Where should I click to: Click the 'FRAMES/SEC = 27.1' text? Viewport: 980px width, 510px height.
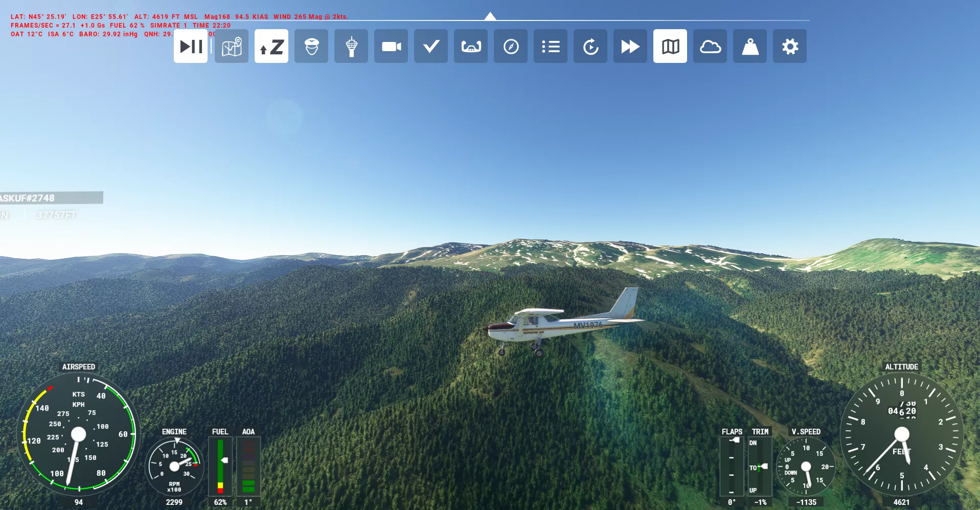pos(43,26)
